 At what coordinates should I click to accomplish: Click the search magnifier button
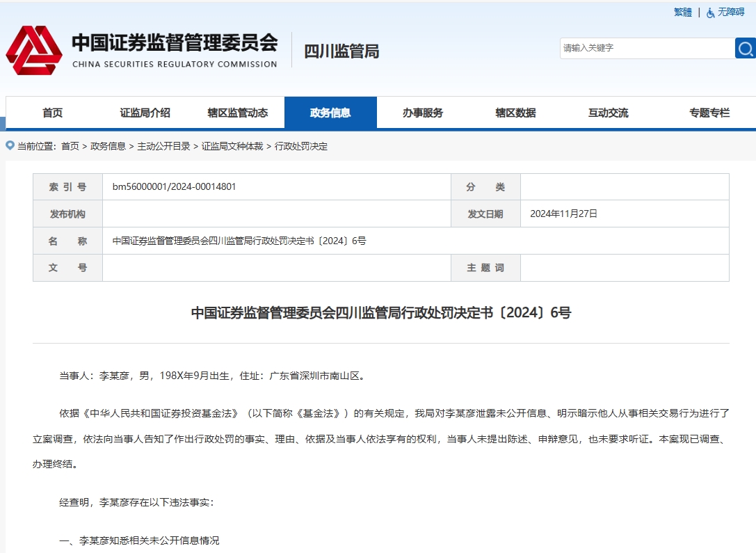746,48
